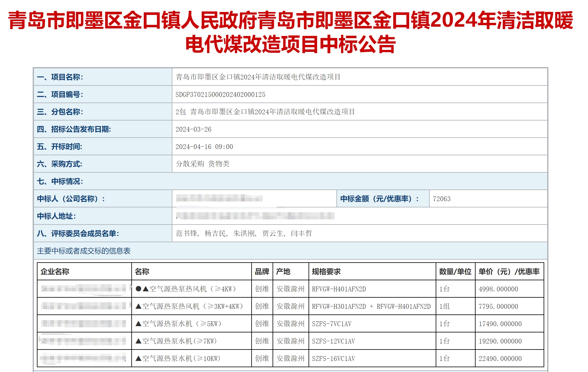
Task: Click the '企业名称' column header
Action: pyautogui.click(x=55, y=272)
